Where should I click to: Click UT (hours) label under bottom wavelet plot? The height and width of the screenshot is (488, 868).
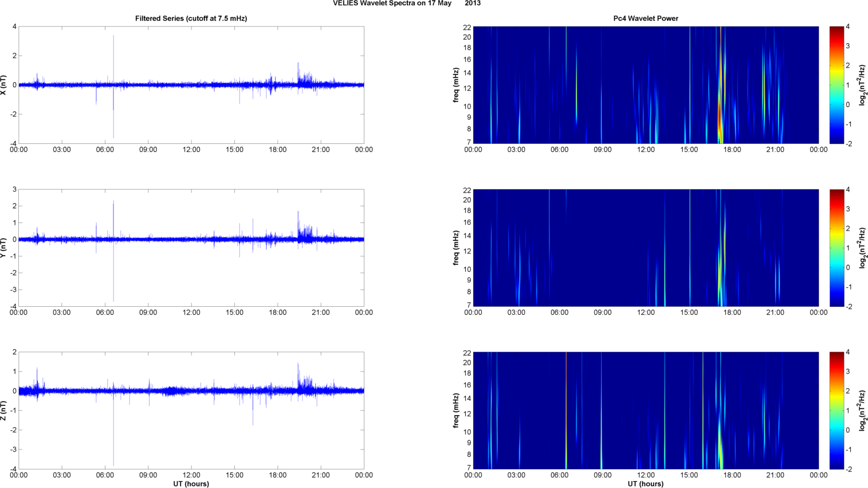click(x=646, y=484)
